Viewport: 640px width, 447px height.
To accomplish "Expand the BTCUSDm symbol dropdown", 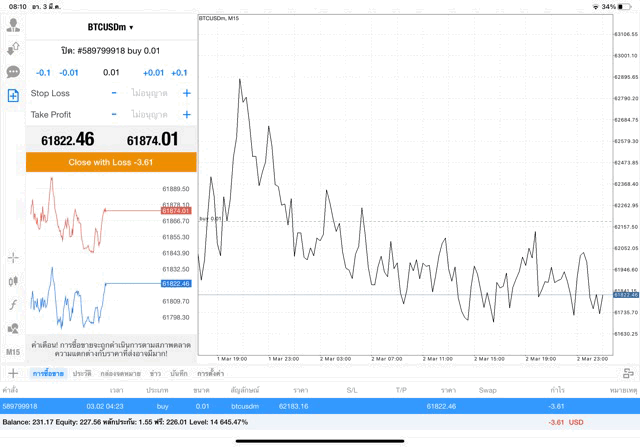I will tap(110, 27).
